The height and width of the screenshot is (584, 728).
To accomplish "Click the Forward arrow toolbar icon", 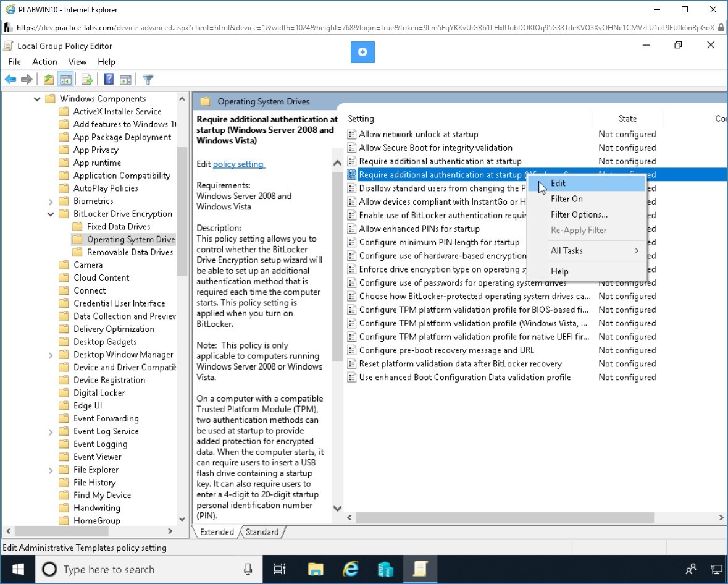I will 27,80.
